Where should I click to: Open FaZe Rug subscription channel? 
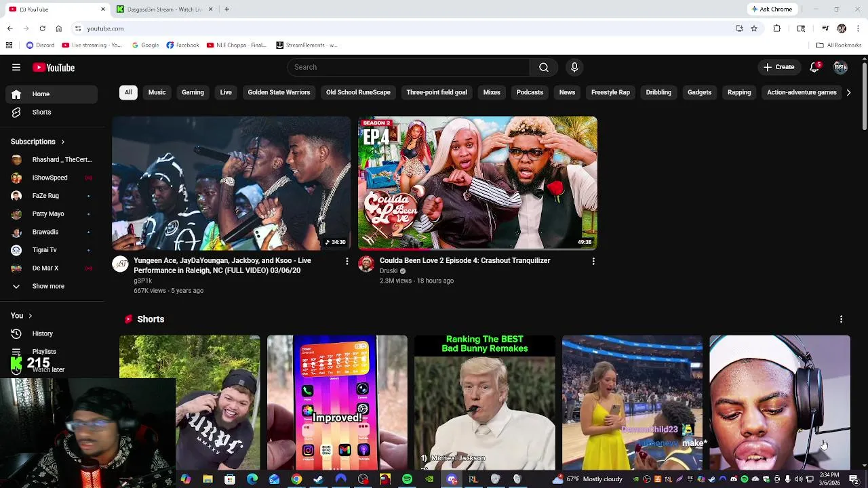[52, 196]
